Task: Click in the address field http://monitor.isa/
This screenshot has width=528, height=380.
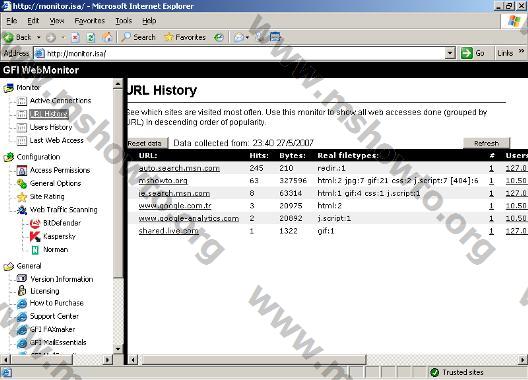Action: coord(239,53)
